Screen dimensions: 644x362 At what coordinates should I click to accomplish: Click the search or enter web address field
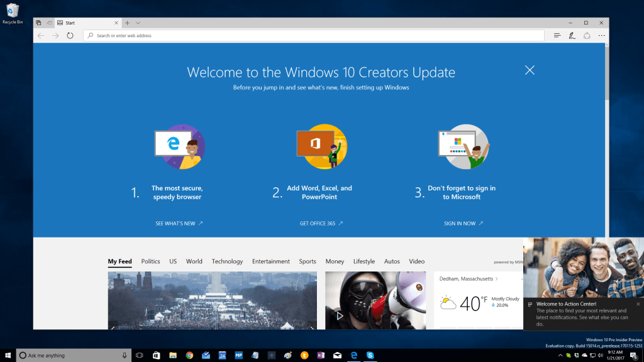click(314, 36)
